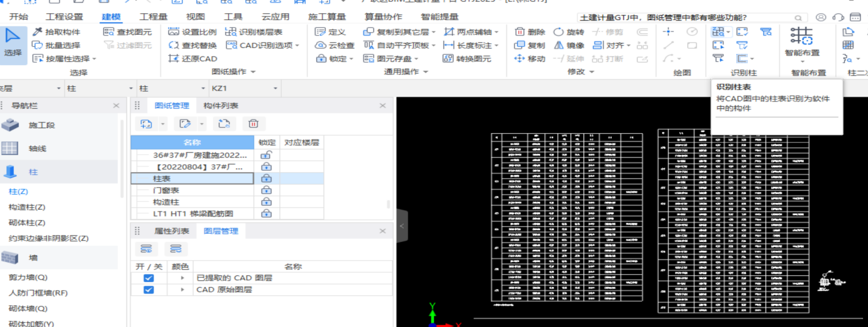This screenshot has width=868, height=327.
Task: Uncheck CAD 原始图层 checkbox
Action: pos(148,290)
